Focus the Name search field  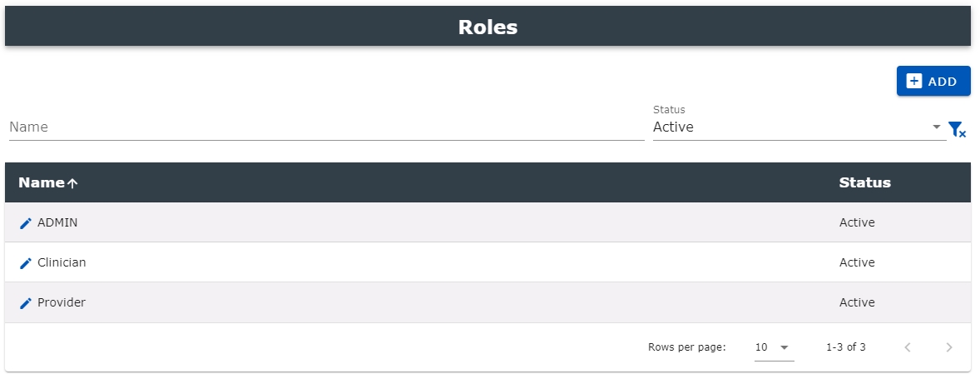pos(326,127)
